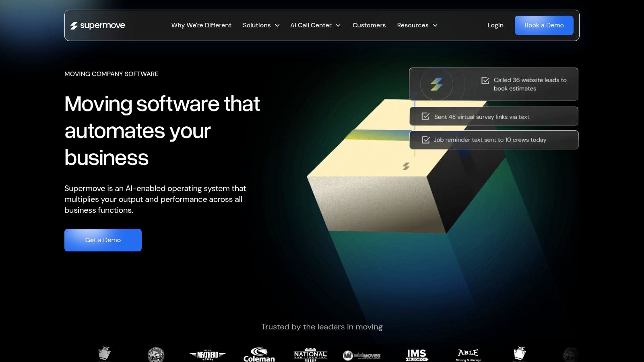
Task: Click the Coleman logo
Action: pyautogui.click(x=259, y=355)
